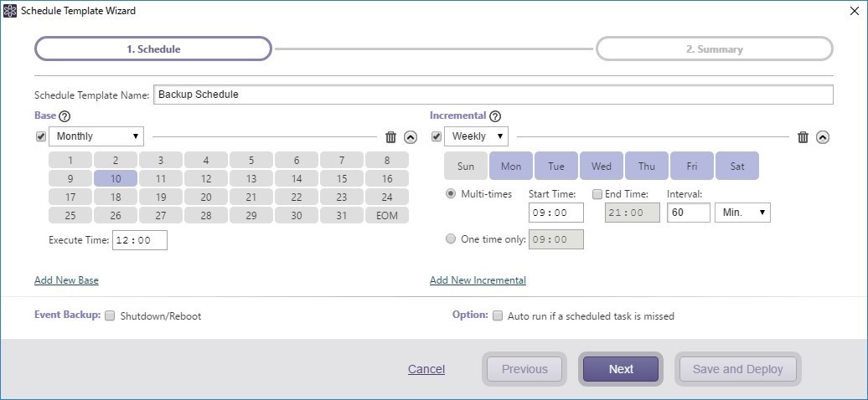This screenshot has height=400, width=868.
Task: Open the Base help question mark icon
Action: point(65,117)
